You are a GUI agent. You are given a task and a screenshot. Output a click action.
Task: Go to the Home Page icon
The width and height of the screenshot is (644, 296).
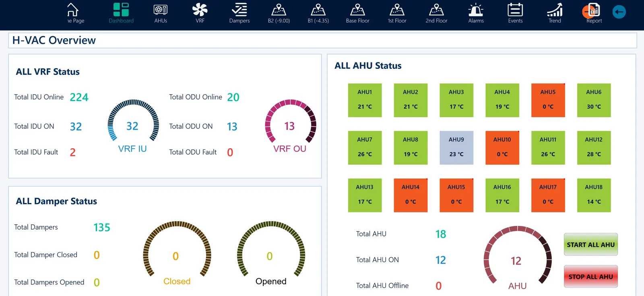(x=73, y=10)
